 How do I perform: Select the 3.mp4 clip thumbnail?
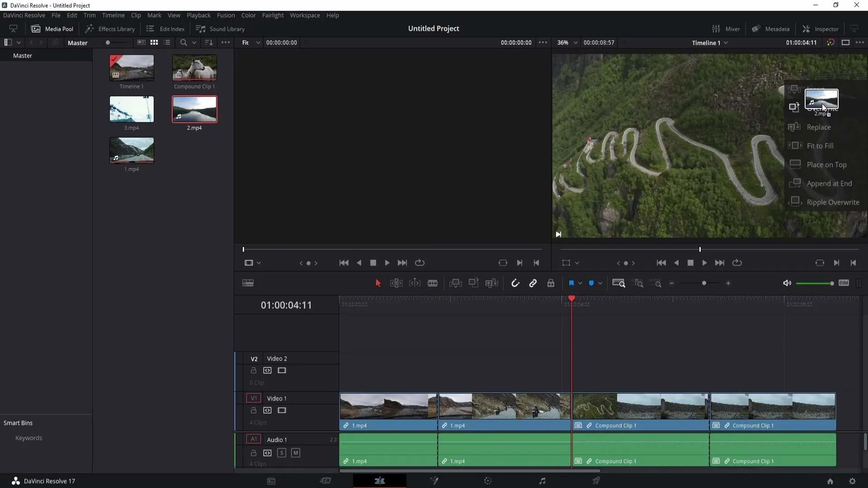(132, 109)
